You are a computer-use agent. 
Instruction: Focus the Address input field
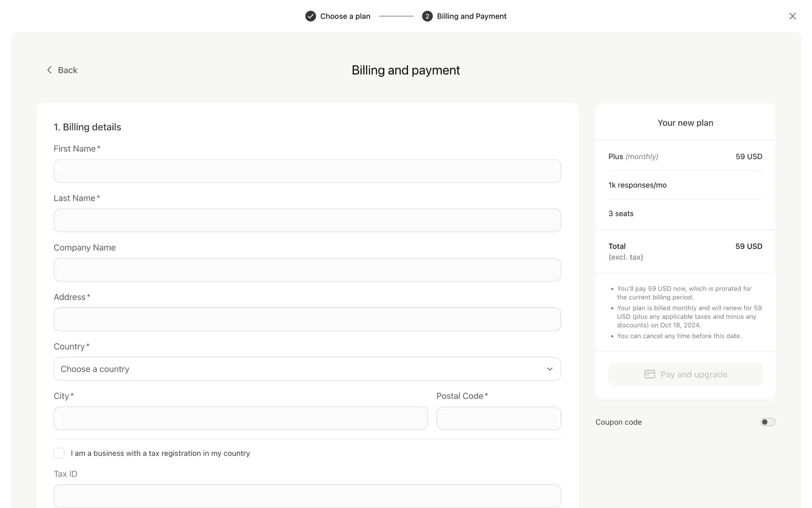pos(307,319)
